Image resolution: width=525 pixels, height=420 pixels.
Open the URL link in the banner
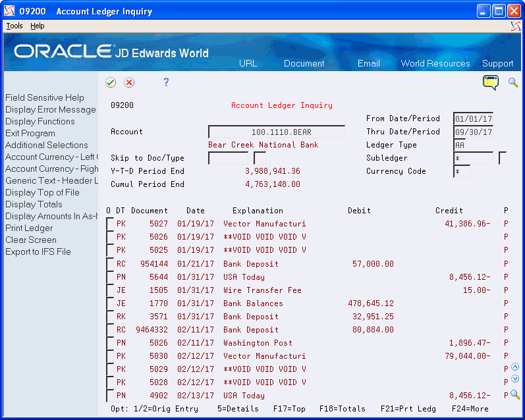(x=248, y=63)
